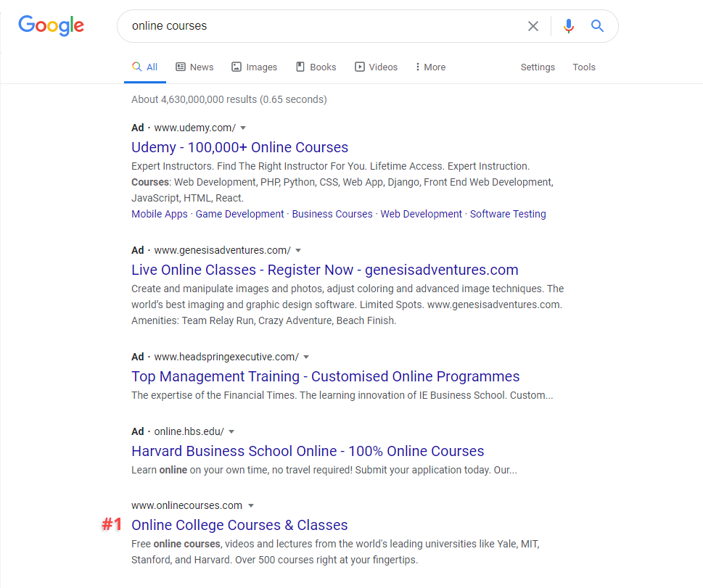Start voice search with microphone icon
703x588 pixels.
(x=569, y=26)
